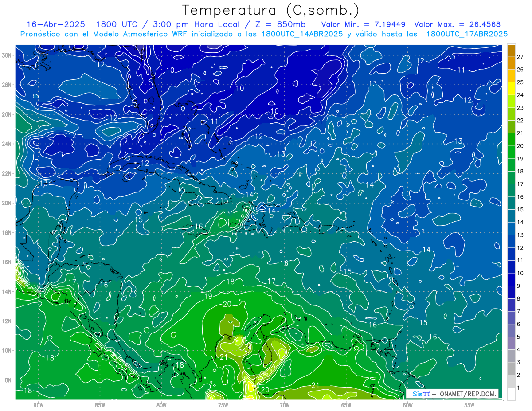532x411 pixels.
Task: Click the '28N' latitude axis label
Action: [x=8, y=85]
